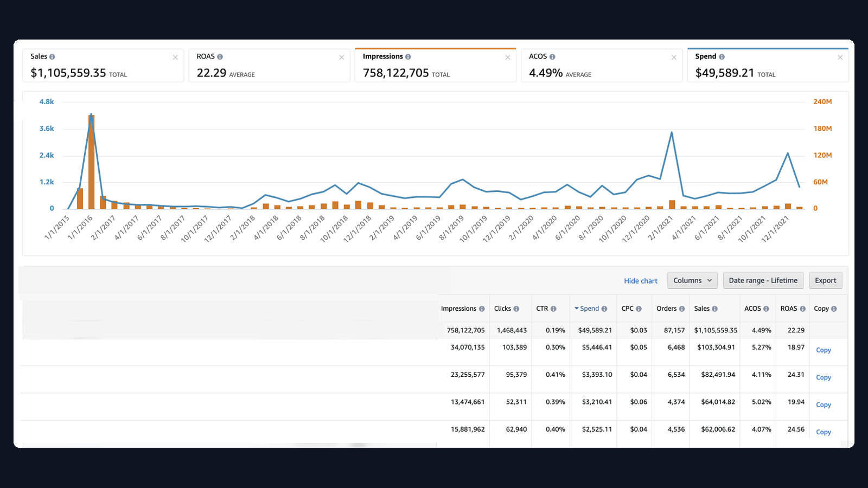Click the info icon next to Impressions card title

(408, 56)
